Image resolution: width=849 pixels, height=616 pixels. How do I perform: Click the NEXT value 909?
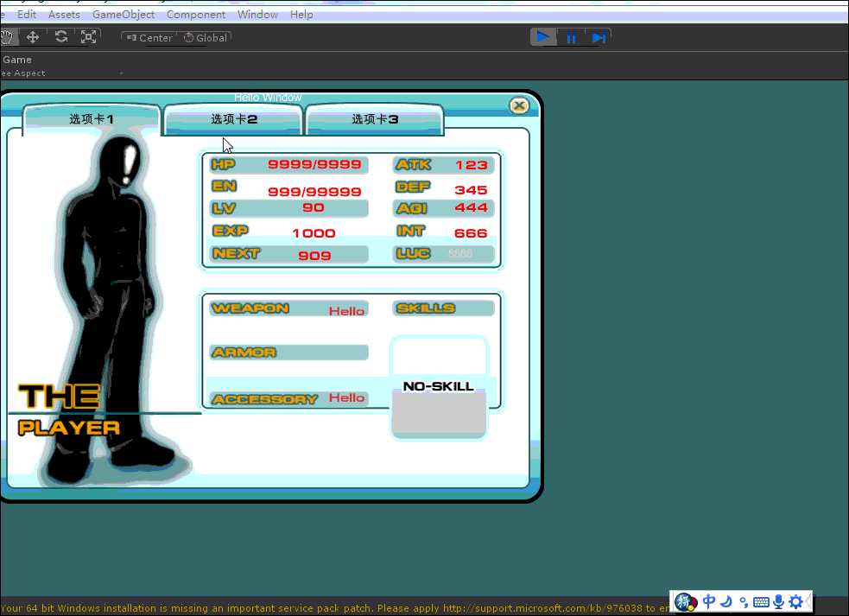314,255
